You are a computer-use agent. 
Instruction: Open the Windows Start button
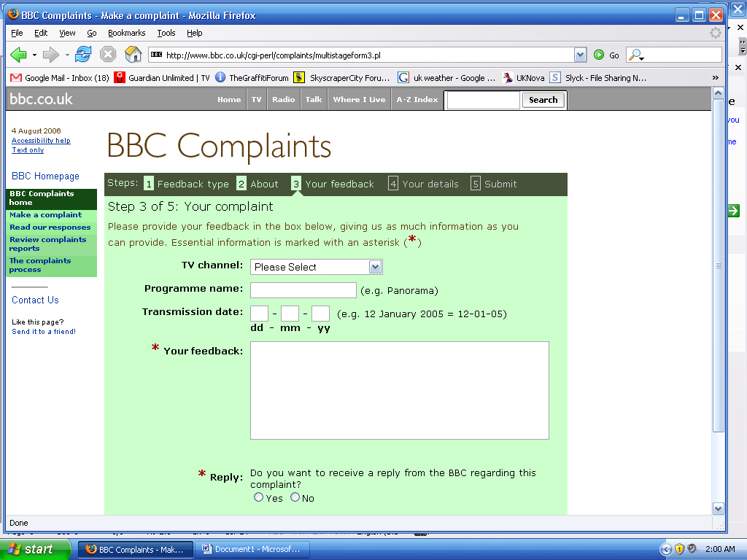pos(31,549)
